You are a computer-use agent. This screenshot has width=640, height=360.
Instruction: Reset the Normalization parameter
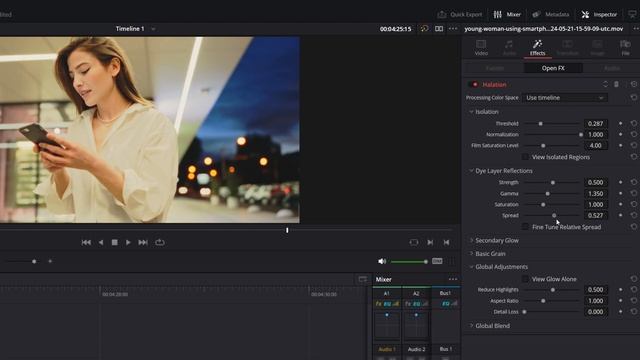click(x=633, y=134)
